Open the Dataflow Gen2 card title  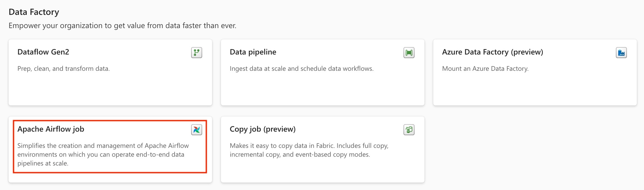[43, 52]
